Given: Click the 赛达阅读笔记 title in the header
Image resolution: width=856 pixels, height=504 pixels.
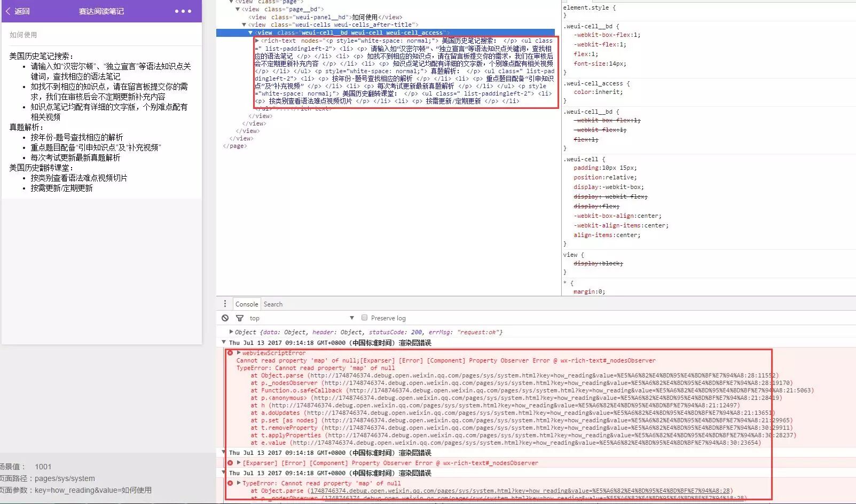Looking at the screenshot, I should (x=101, y=11).
